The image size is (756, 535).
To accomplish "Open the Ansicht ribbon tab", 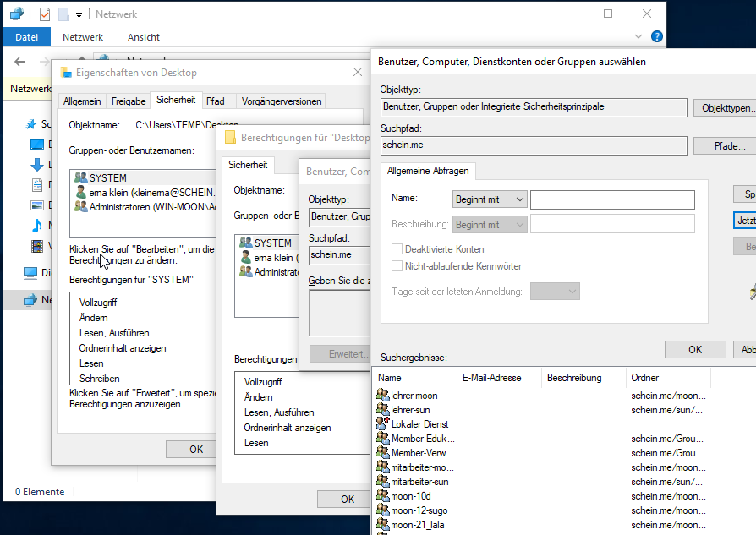I will pyautogui.click(x=144, y=37).
